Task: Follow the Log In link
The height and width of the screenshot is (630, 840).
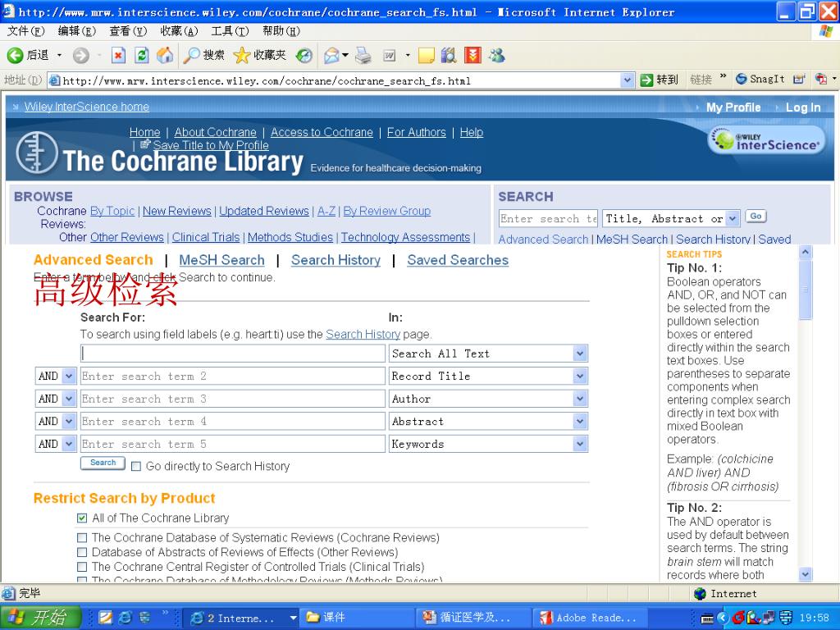Action: (803, 107)
